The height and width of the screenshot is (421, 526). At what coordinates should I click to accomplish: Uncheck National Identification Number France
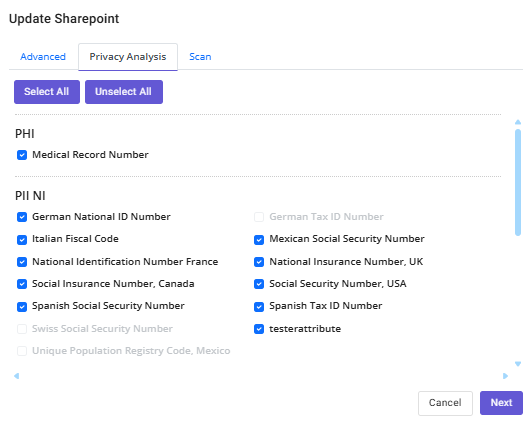click(x=22, y=262)
